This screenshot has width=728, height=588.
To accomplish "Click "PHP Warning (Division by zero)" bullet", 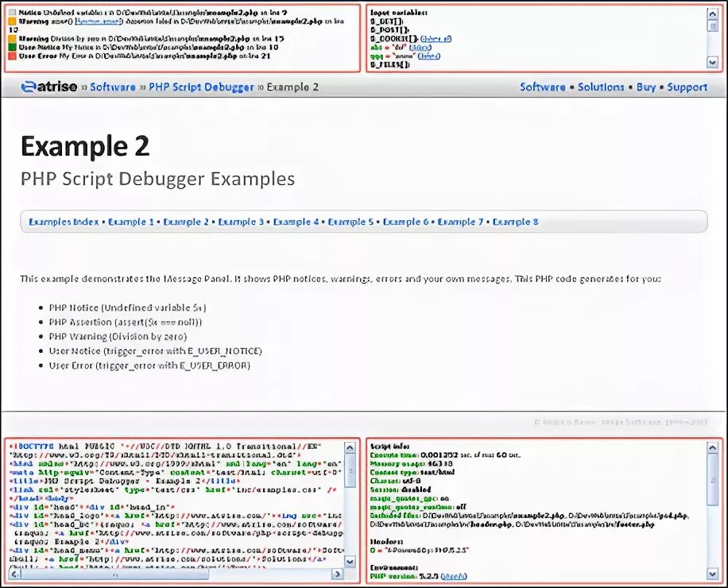I will [118, 336].
